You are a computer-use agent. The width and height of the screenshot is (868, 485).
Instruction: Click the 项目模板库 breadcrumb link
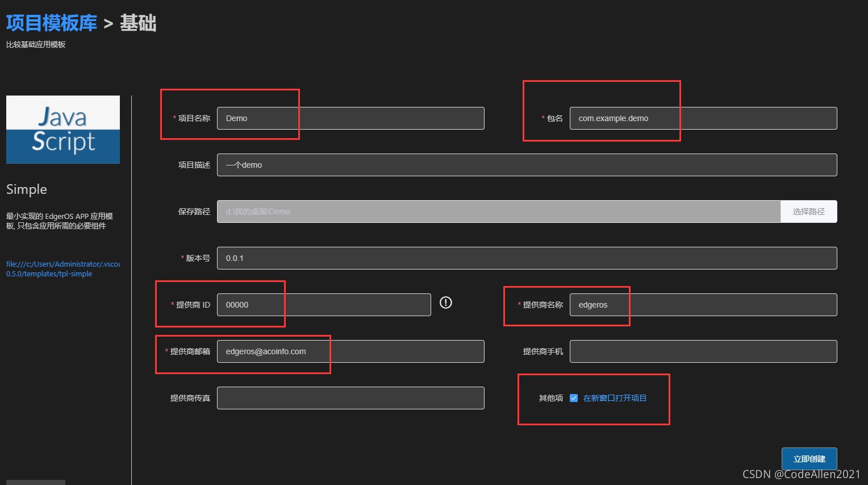click(x=52, y=23)
